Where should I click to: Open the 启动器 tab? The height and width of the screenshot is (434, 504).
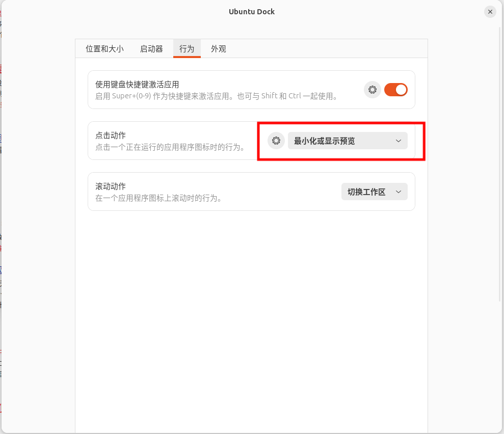(x=151, y=49)
